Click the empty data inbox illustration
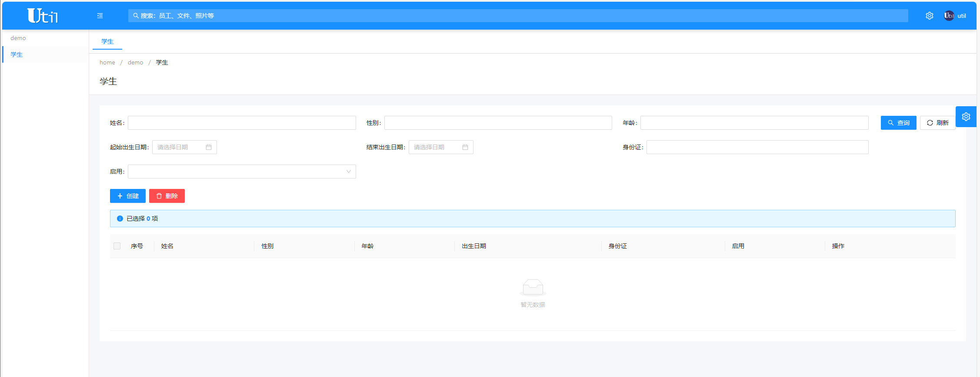This screenshot has height=377, width=980. point(533,287)
